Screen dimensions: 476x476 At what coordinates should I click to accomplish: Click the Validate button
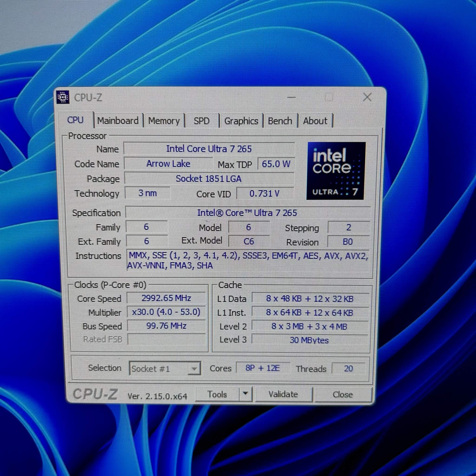click(283, 394)
